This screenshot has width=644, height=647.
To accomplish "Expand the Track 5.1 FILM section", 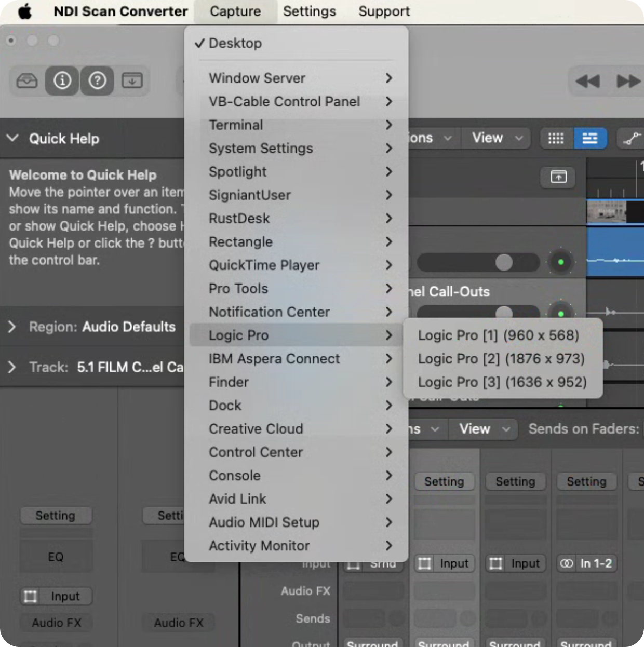I will [x=12, y=367].
